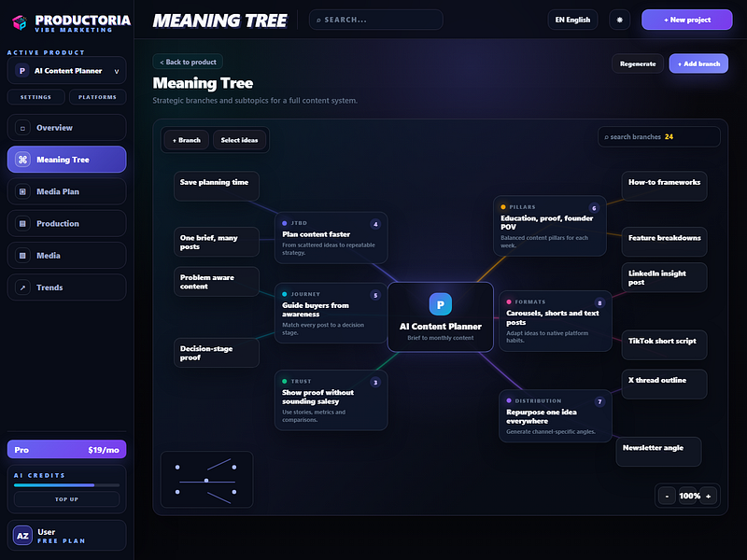This screenshot has height=560, width=747.
Task: Select Repurpose one idea everywhere card
Action: coord(556,416)
